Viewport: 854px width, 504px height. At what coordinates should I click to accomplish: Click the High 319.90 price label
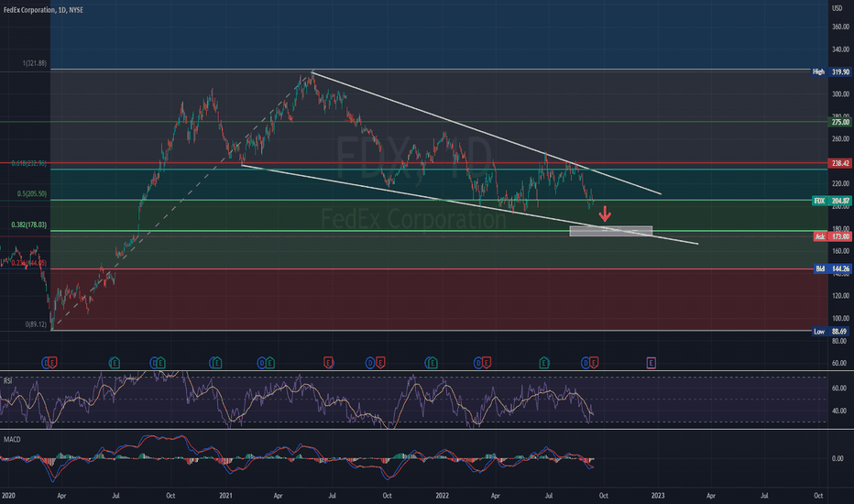(831, 71)
